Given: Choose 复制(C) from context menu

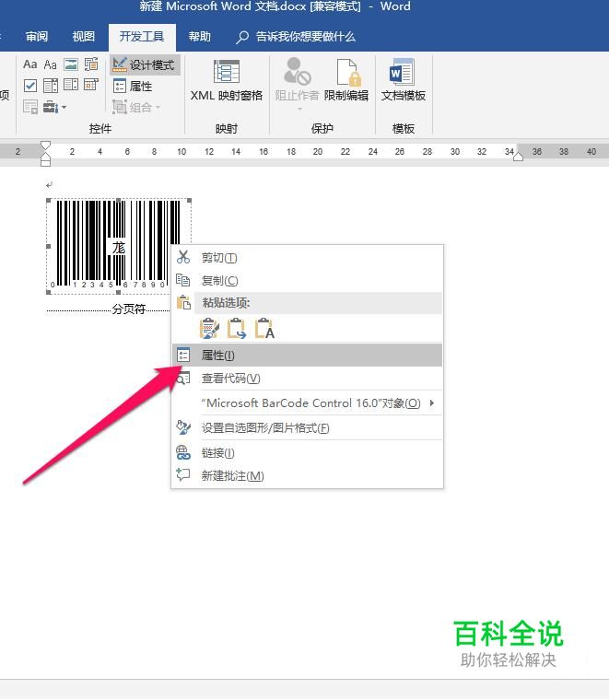Looking at the screenshot, I should point(307,280).
